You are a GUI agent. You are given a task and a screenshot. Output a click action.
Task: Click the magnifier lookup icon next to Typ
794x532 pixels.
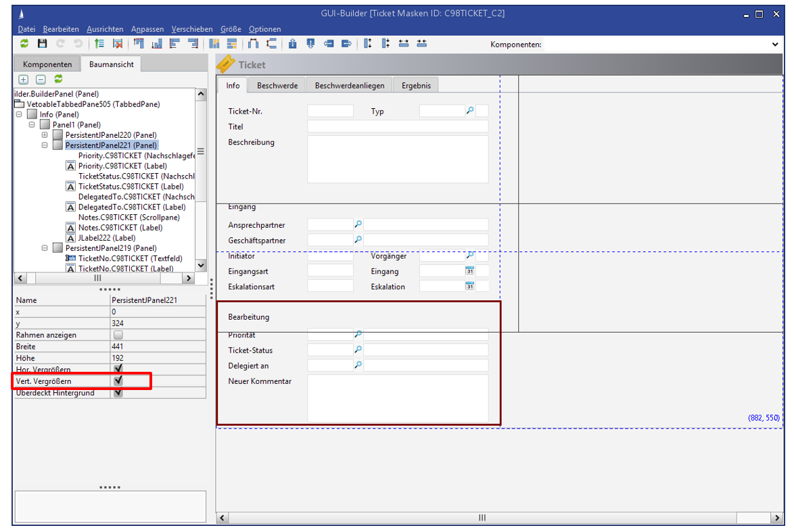[470, 111]
